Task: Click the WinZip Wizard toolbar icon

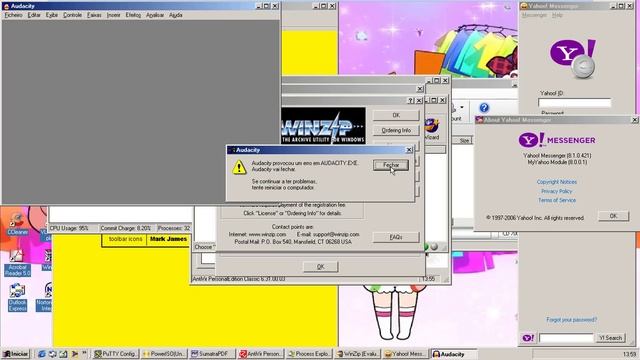Action: pos(432,129)
